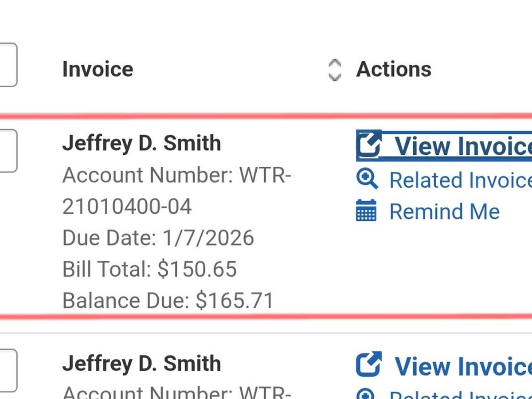Image resolution: width=532 pixels, height=399 pixels.
Task: Open the second invoice's View Invoice icon
Action: (x=369, y=364)
